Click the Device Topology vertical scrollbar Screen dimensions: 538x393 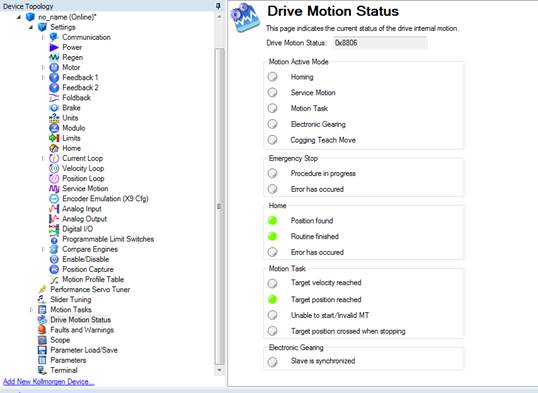(220, 206)
